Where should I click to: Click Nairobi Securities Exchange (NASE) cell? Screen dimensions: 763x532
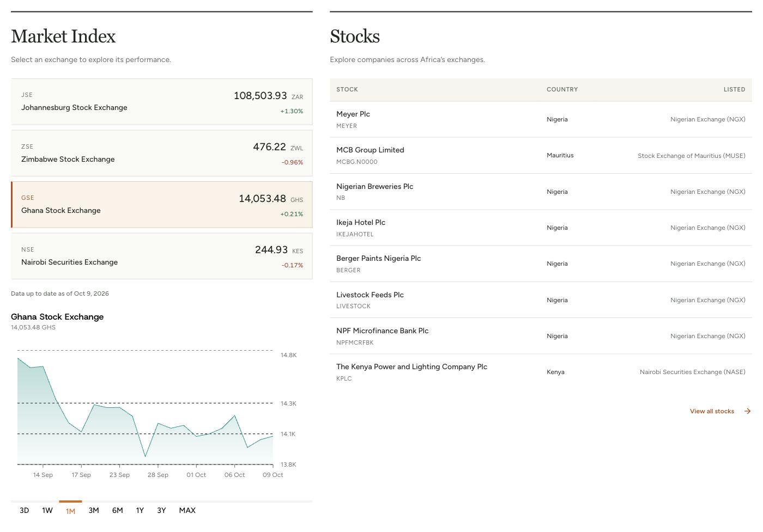[x=692, y=372]
